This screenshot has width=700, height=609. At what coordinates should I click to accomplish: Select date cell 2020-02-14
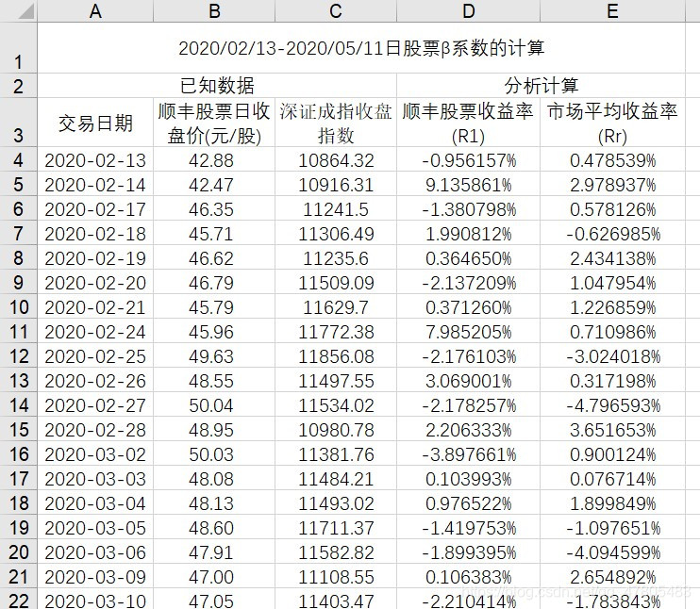95,184
